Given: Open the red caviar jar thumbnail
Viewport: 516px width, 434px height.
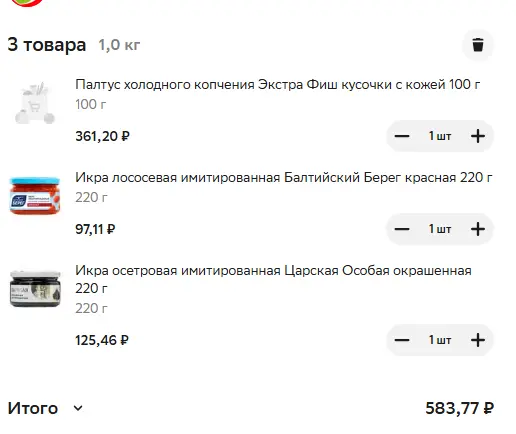Looking at the screenshot, I should (35, 196).
